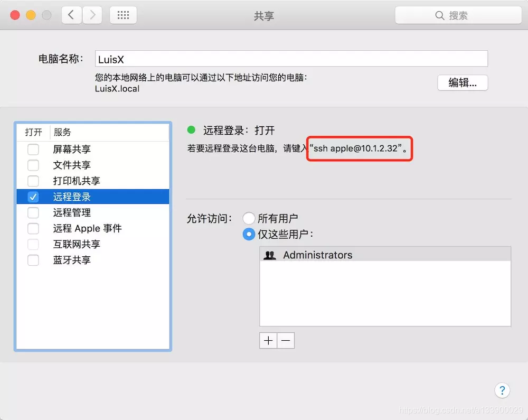Click the LuisX.local address text
Screen dimensions: 528x420
pyautogui.click(x=117, y=89)
